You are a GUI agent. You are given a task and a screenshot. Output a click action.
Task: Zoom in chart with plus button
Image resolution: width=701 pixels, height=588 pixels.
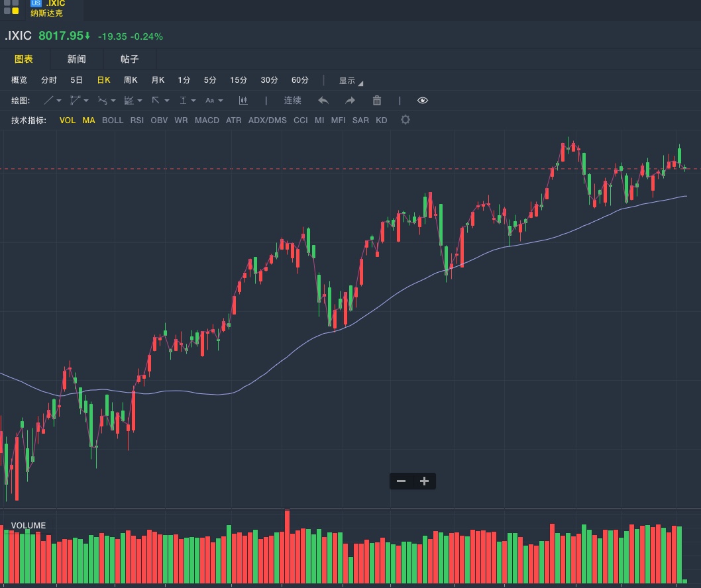425,481
